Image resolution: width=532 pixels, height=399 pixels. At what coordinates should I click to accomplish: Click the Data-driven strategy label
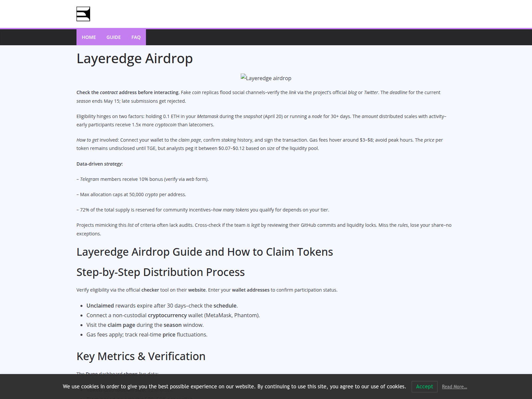pyautogui.click(x=99, y=164)
